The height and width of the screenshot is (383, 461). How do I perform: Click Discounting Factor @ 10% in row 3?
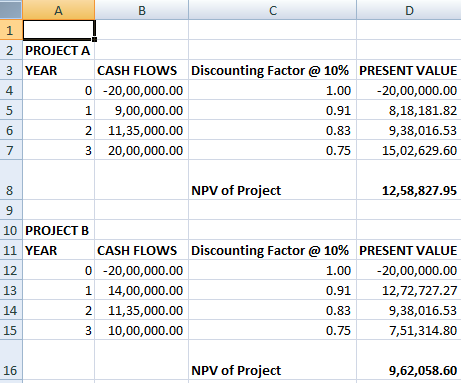(x=272, y=70)
